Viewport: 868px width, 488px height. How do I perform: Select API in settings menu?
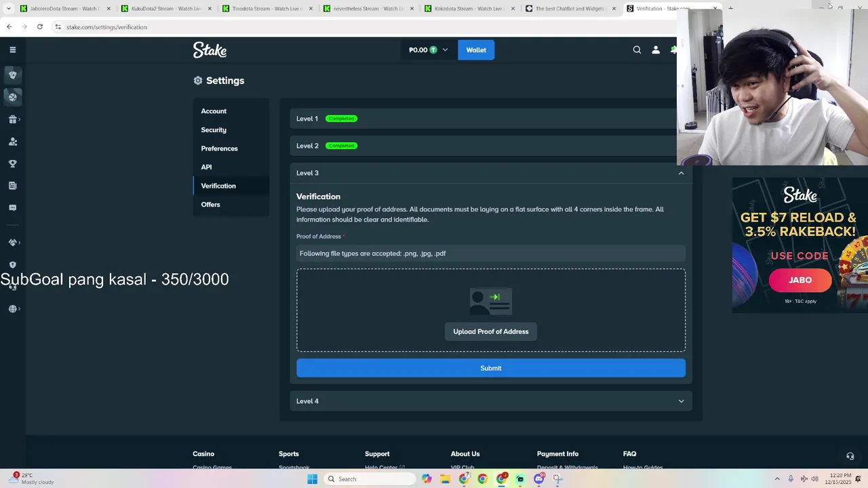pos(206,167)
